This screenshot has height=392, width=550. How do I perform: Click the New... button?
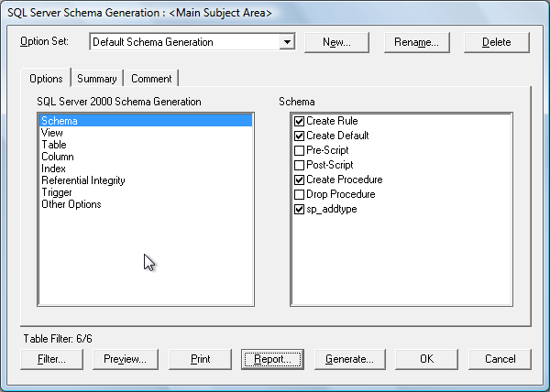336,42
